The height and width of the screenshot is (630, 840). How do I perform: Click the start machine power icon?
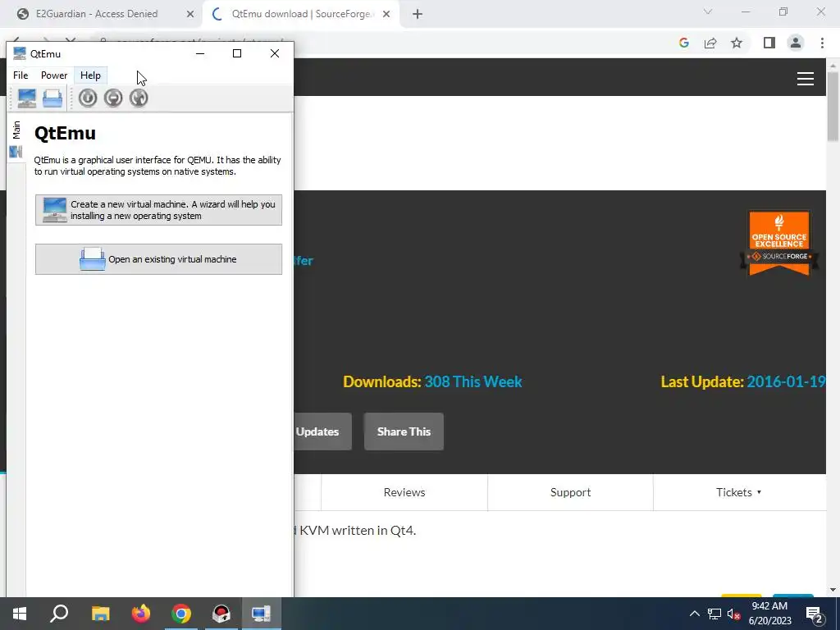tap(88, 98)
